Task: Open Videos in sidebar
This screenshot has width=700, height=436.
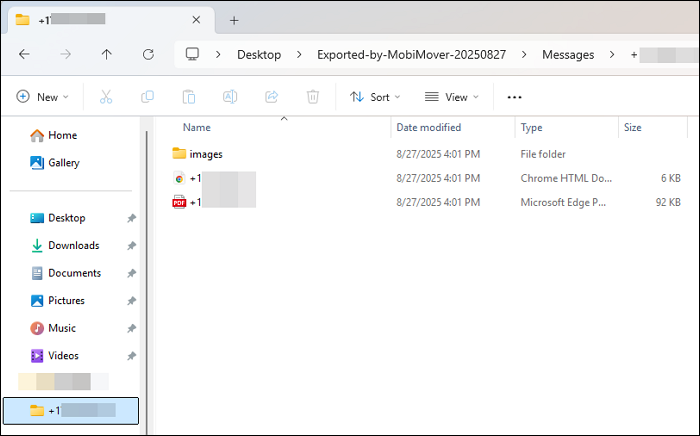Action: coord(54,356)
